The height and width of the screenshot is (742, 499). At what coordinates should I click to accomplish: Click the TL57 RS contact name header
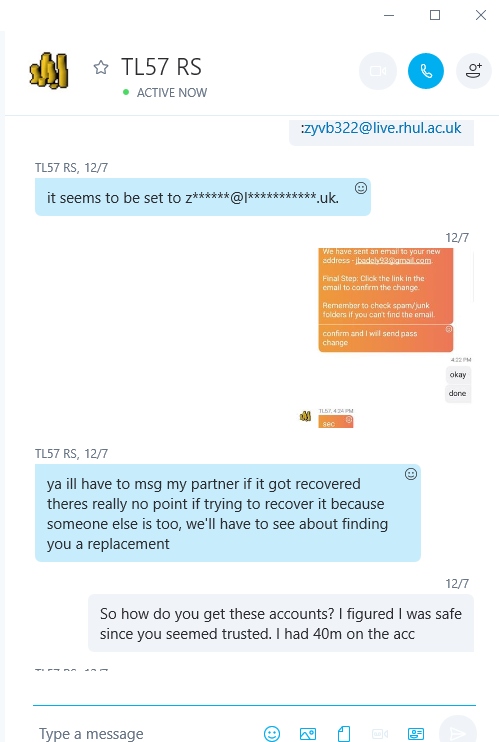coord(161,67)
